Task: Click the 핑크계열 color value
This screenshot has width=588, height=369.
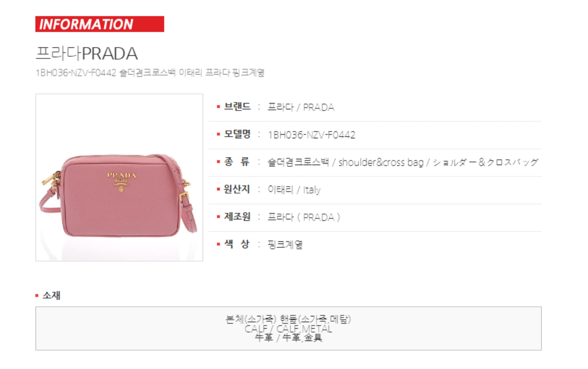Action: point(285,245)
